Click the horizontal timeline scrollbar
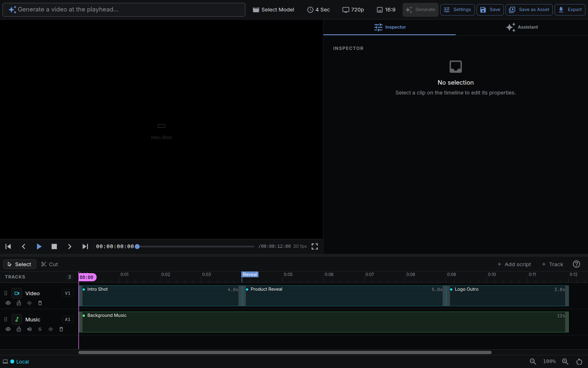This screenshot has width=588, height=368. click(285, 352)
